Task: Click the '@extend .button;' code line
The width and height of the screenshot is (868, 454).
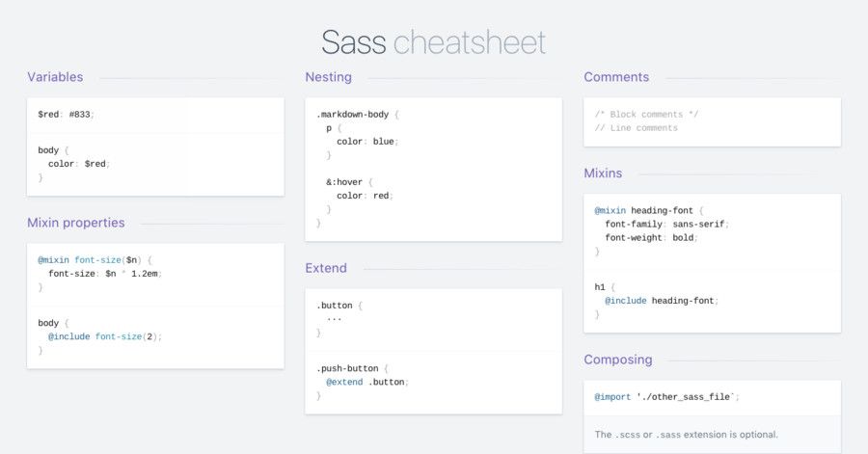Action: point(367,382)
